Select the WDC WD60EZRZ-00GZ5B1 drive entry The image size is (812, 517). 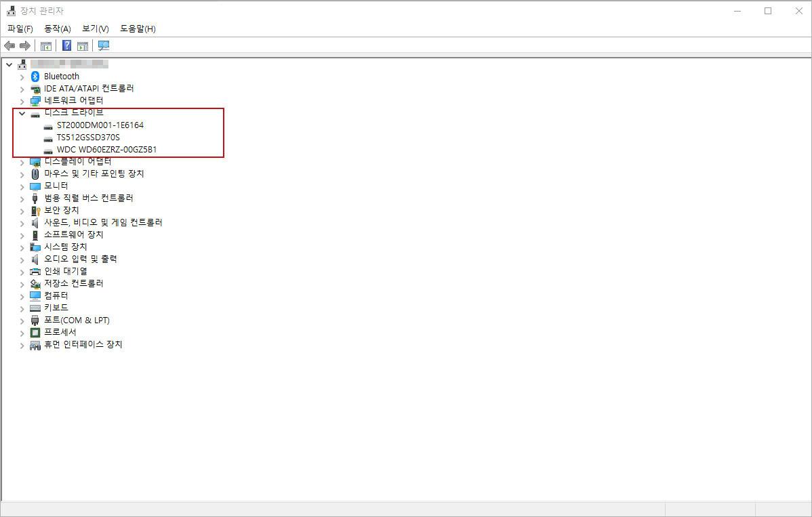coord(106,150)
